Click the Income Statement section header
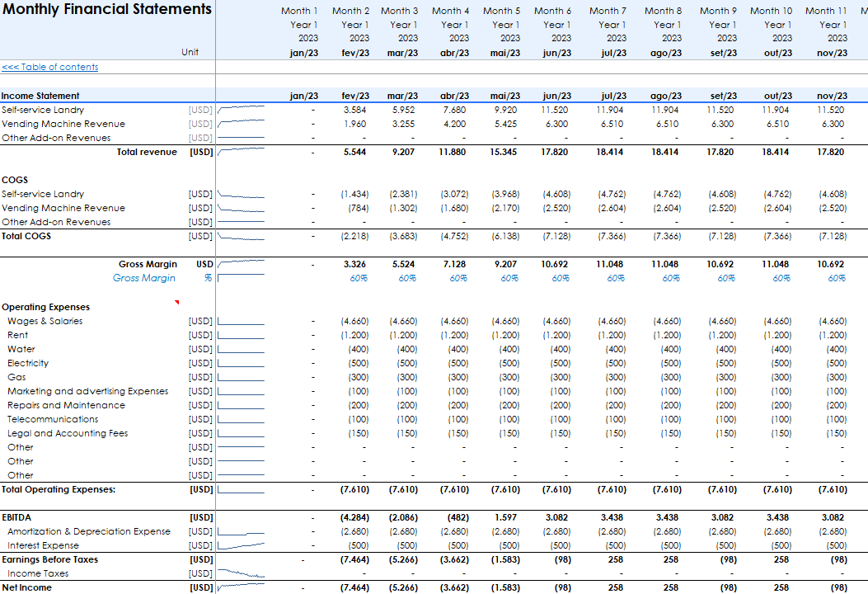Image resolution: width=868 pixels, height=594 pixels. pyautogui.click(x=40, y=96)
